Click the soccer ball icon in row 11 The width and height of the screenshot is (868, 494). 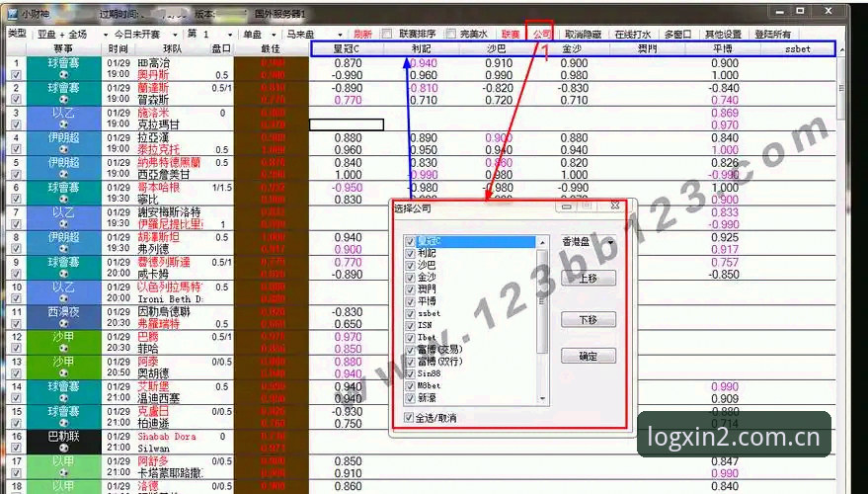63,324
